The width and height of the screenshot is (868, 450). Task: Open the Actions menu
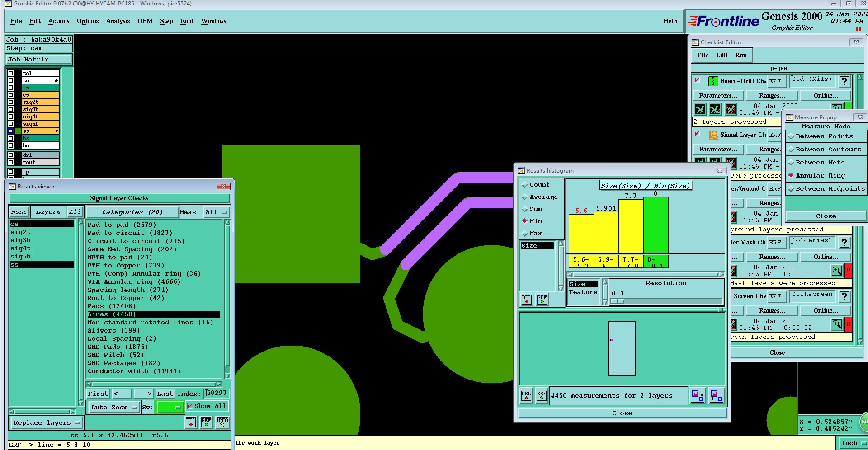click(59, 21)
